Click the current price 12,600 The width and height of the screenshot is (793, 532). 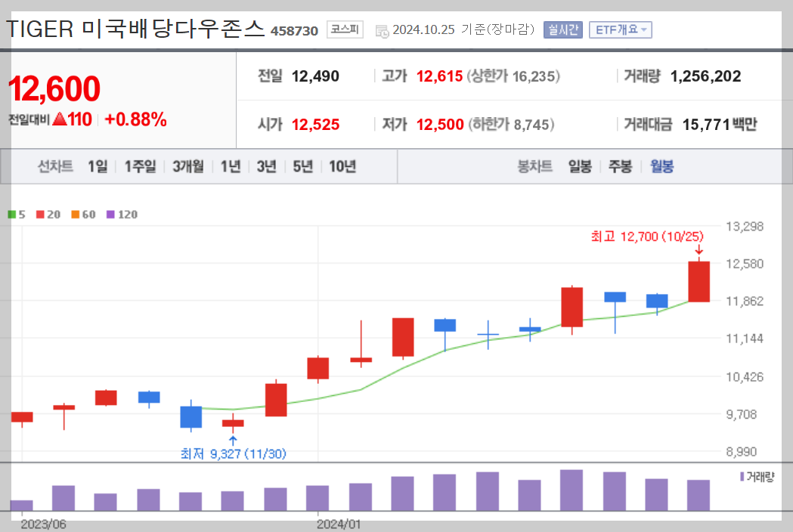click(54, 88)
